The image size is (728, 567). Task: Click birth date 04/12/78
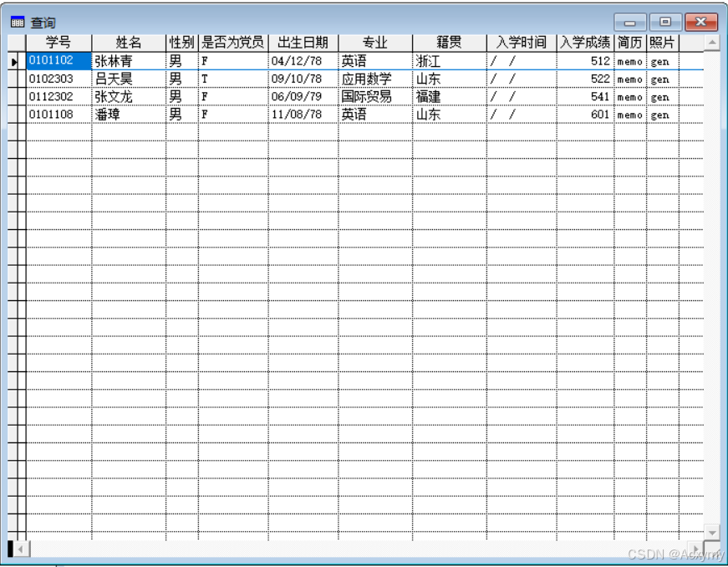303,61
